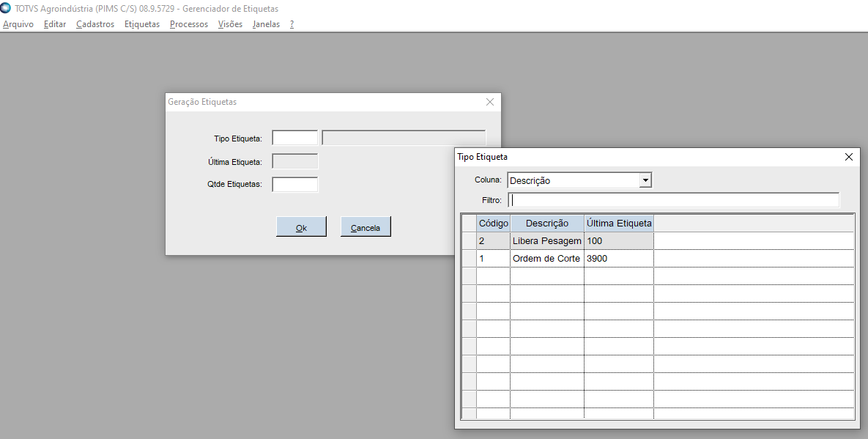868x439 pixels.
Task: Sort by the Código column header
Action: click(493, 223)
